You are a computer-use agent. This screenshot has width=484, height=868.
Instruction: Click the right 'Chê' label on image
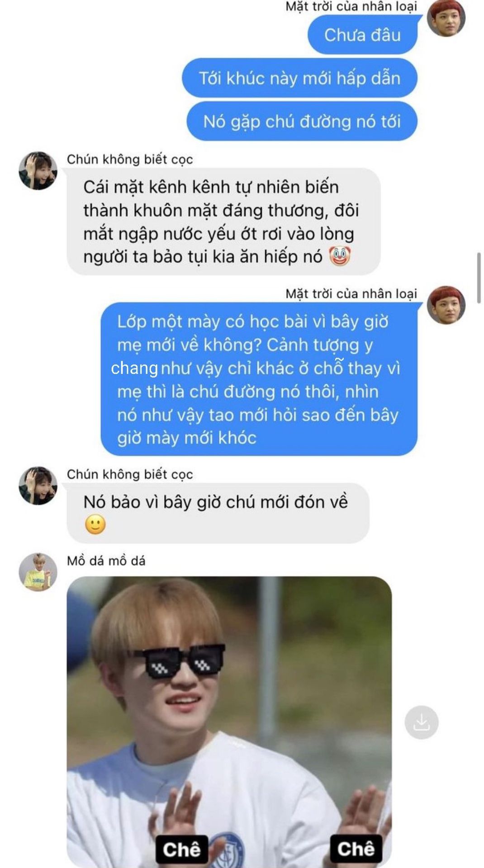pyautogui.click(x=356, y=849)
